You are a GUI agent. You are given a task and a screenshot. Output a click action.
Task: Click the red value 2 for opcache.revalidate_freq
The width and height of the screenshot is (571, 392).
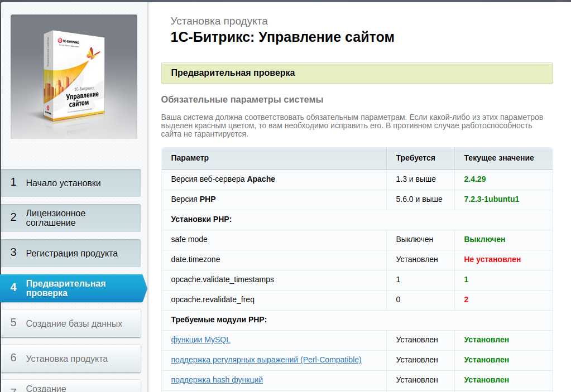point(466,299)
